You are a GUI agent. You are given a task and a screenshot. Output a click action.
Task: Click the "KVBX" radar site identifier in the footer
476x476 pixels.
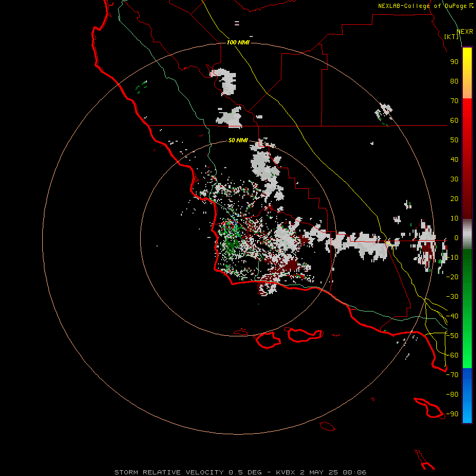(x=286, y=472)
